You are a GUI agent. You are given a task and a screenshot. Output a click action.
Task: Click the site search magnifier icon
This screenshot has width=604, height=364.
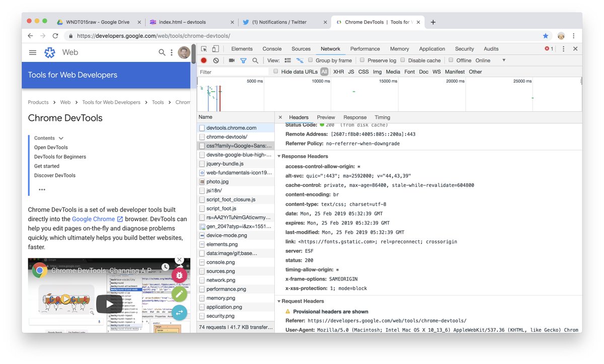(x=162, y=52)
